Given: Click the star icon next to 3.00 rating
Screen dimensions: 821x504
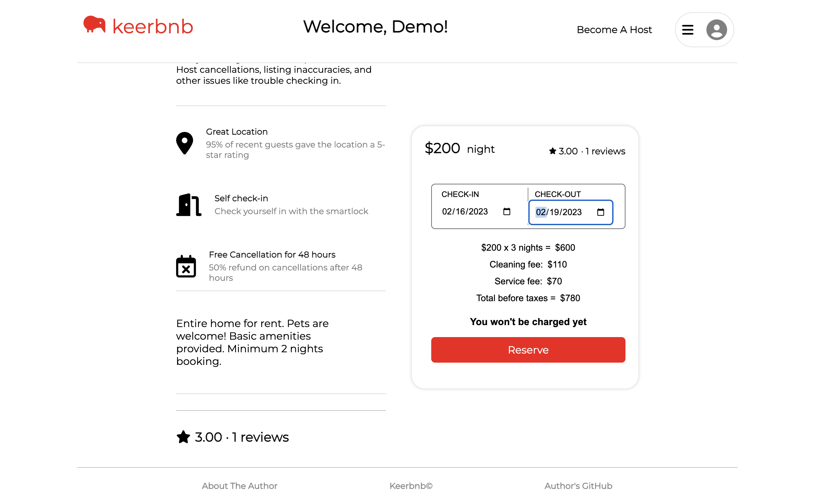Looking at the screenshot, I should pyautogui.click(x=552, y=151).
